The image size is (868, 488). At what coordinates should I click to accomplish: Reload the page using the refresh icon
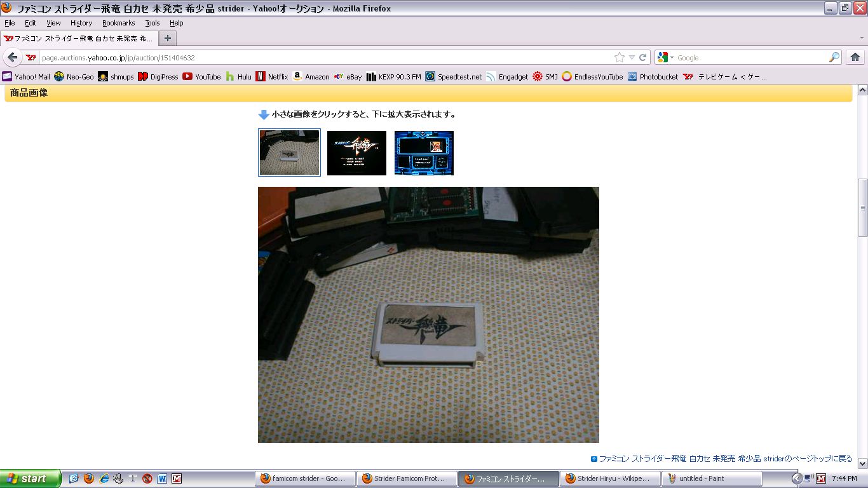pyautogui.click(x=643, y=58)
